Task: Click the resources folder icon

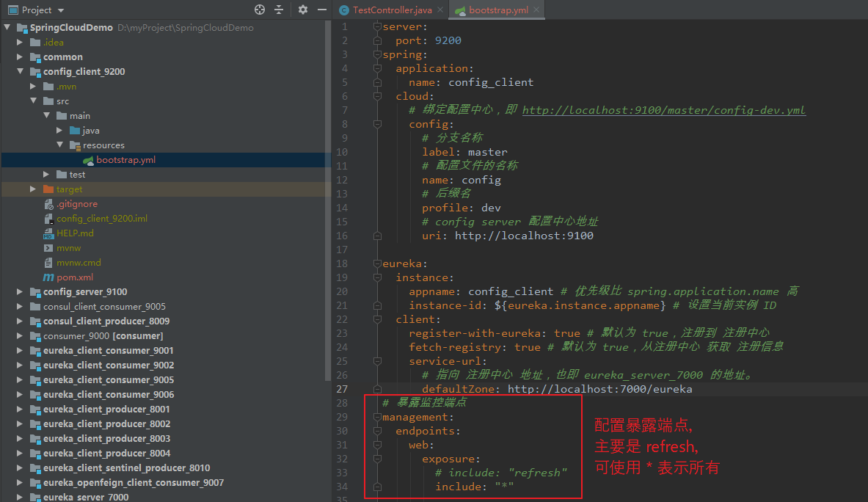Action: point(76,145)
